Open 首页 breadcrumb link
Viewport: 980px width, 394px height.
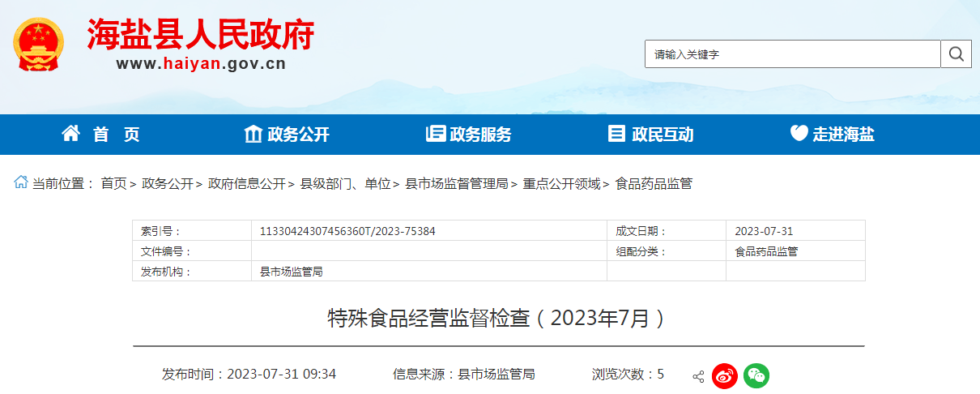click(x=113, y=184)
